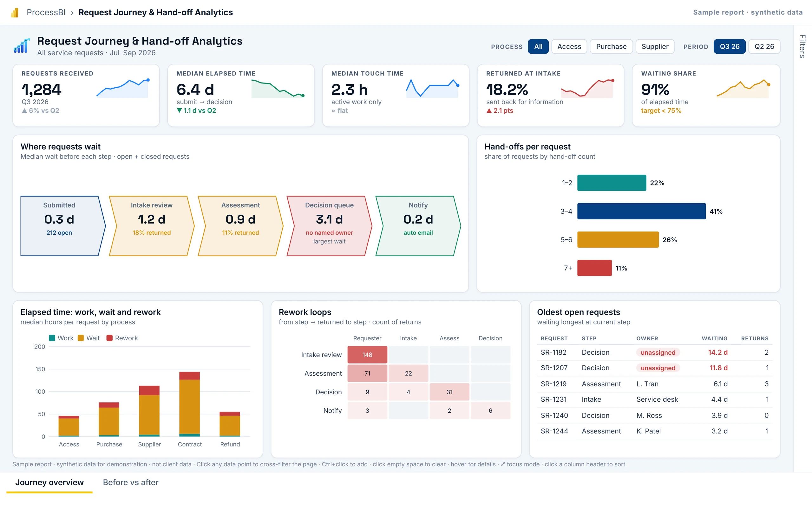
Task: Click the Work legend color swatch
Action: coord(52,338)
